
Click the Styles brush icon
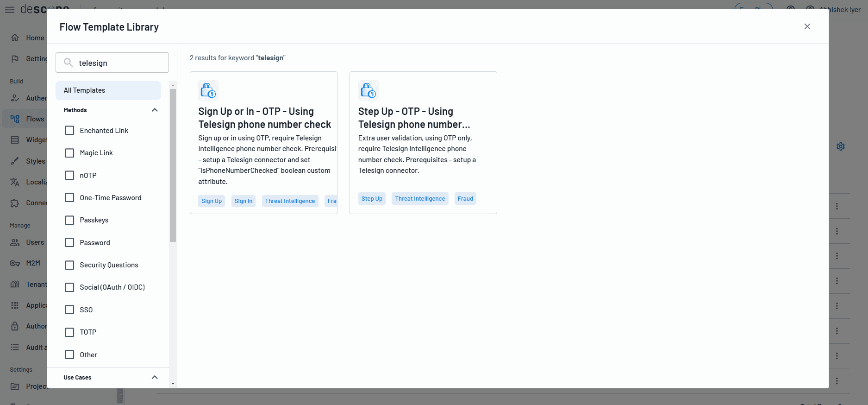tap(15, 161)
